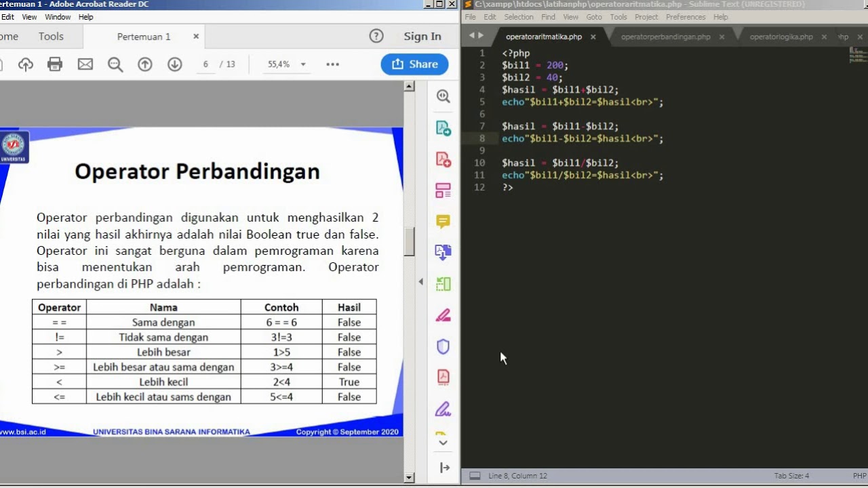Close the operatoraritmatika.php tab
This screenshot has height=488, width=868.
[x=593, y=37]
